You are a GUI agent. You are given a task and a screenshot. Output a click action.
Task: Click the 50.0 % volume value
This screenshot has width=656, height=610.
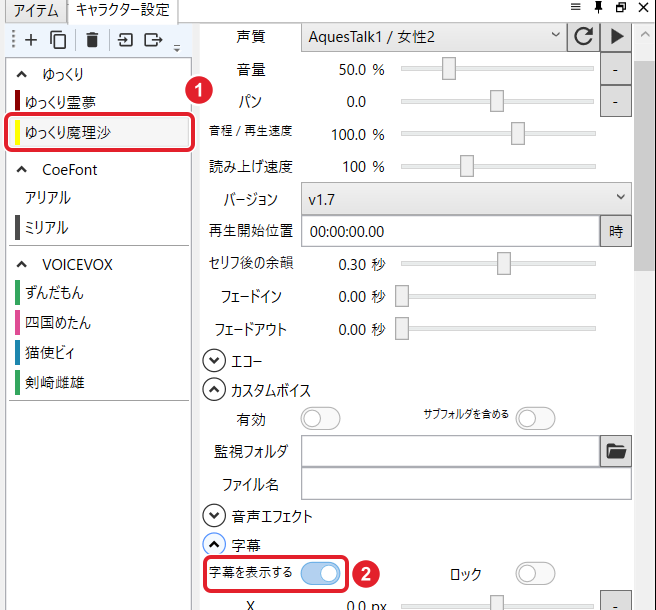pos(361,69)
